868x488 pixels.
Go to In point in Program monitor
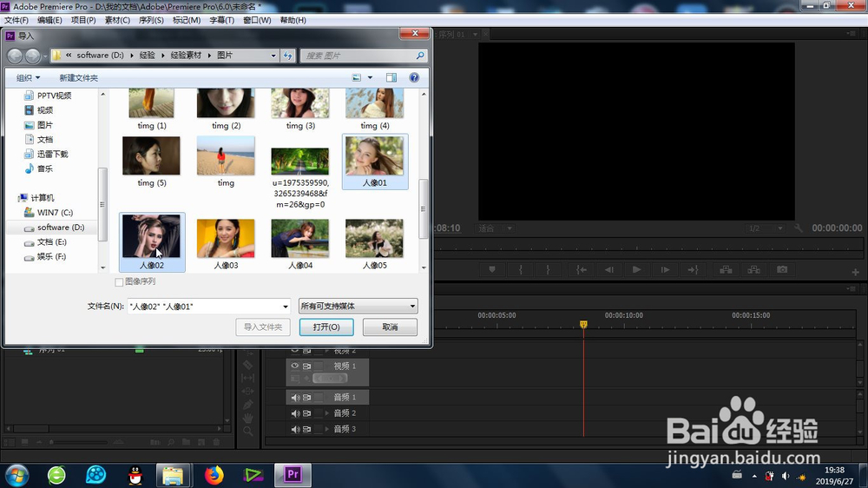click(582, 270)
